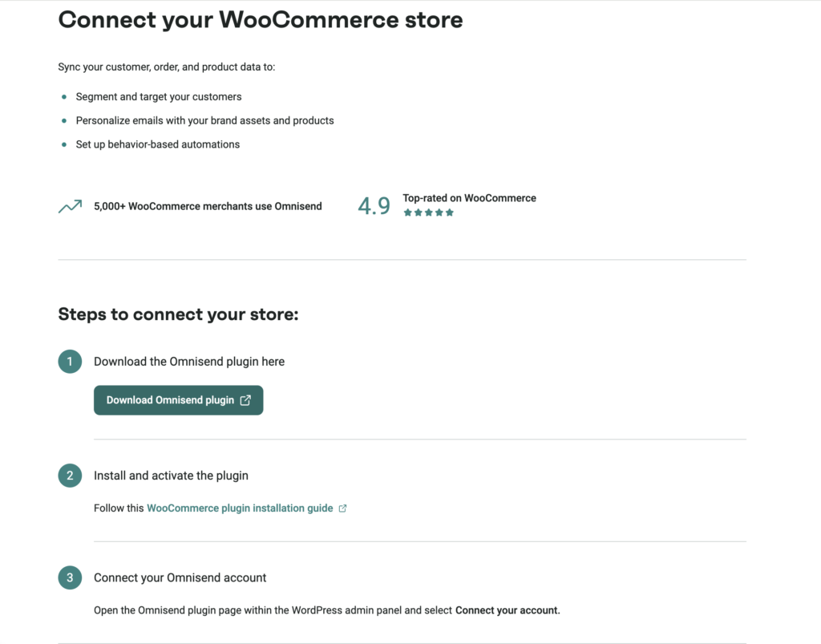Click the step 3 number circle
821x644 pixels.
[70, 577]
